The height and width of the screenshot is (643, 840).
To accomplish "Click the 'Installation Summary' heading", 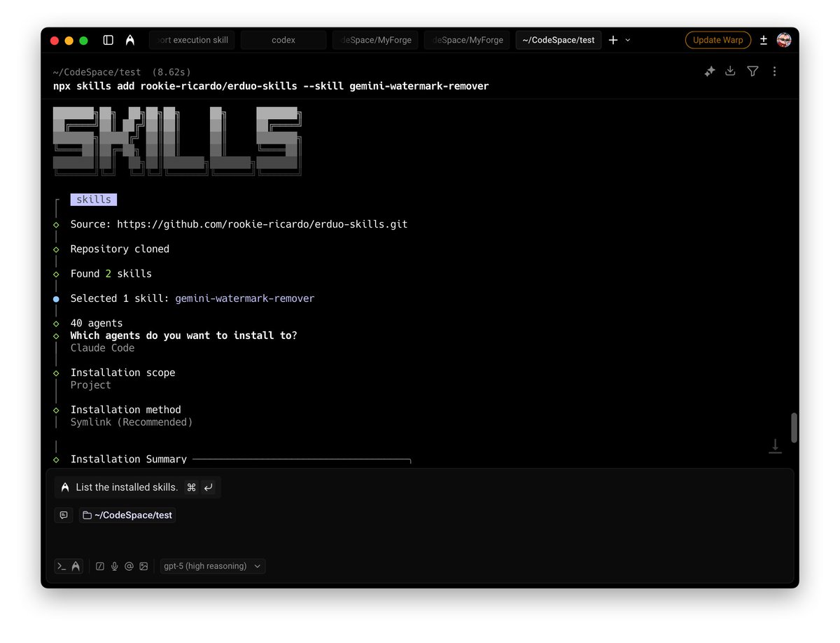I will [129, 459].
